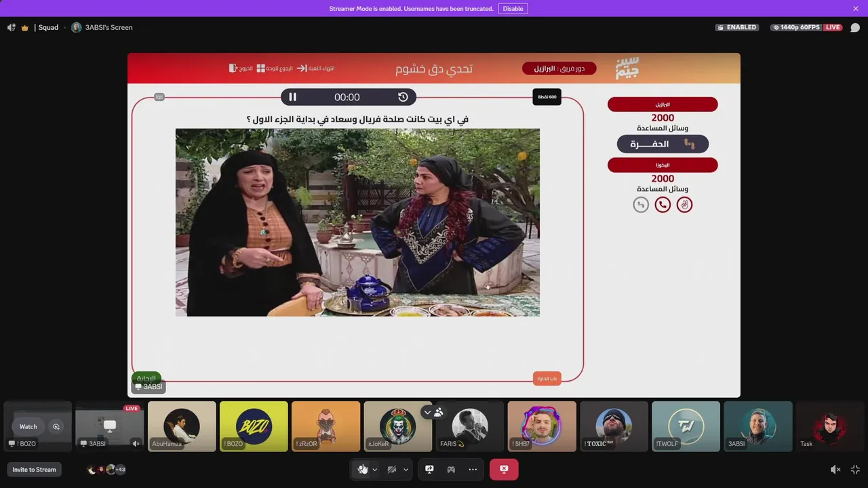Image resolution: width=868 pixels, height=488 pixels.
Task: Click the crown icon beside Squad
Action: tap(25, 28)
